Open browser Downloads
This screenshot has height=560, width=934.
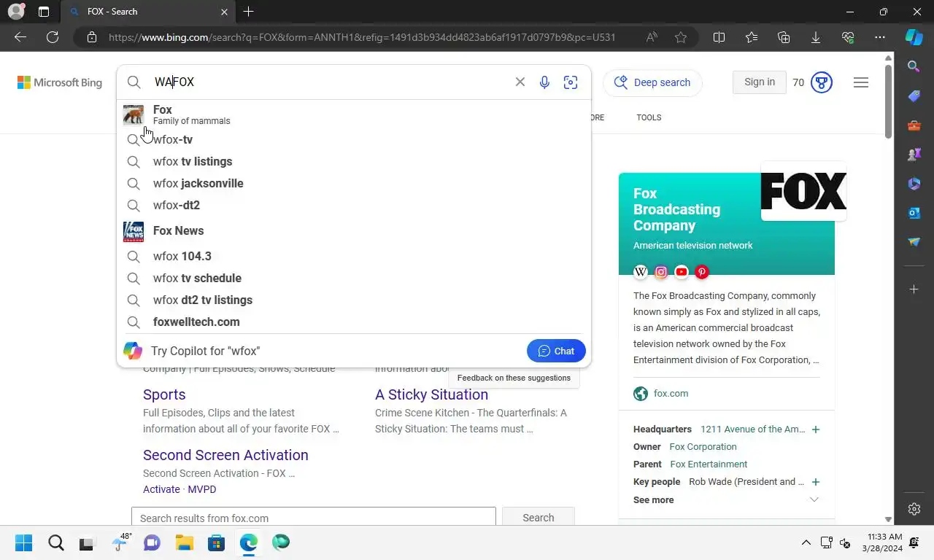coord(816,37)
